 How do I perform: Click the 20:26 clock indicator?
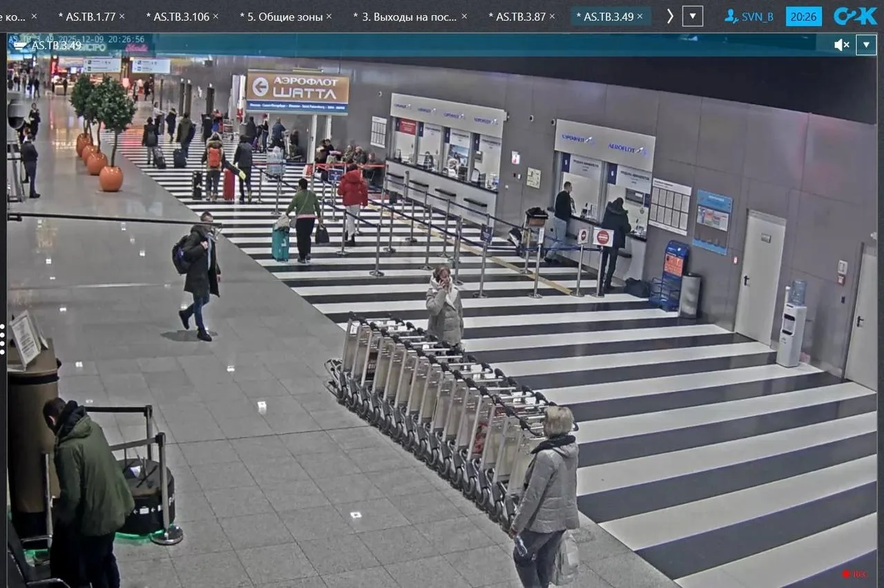coord(803,16)
